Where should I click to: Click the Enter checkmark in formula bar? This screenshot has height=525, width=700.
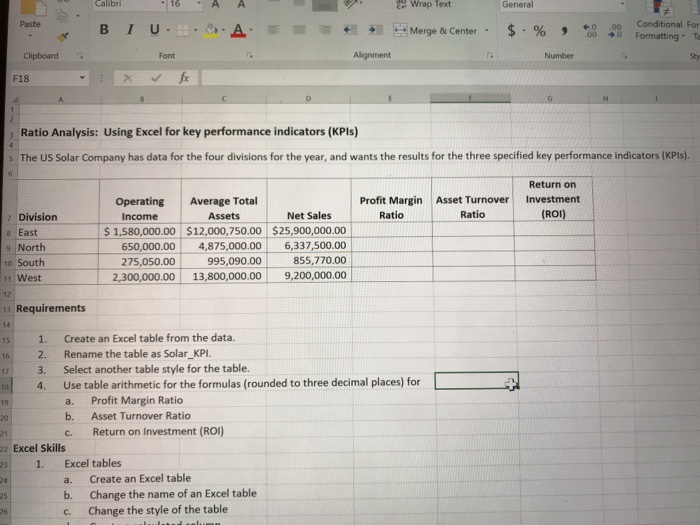click(156, 79)
